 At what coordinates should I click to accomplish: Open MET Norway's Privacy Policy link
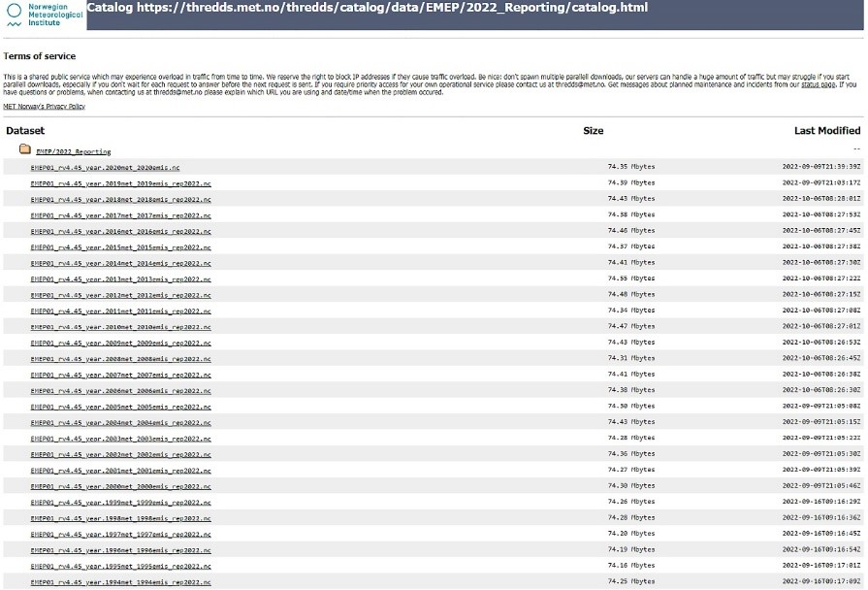44,106
